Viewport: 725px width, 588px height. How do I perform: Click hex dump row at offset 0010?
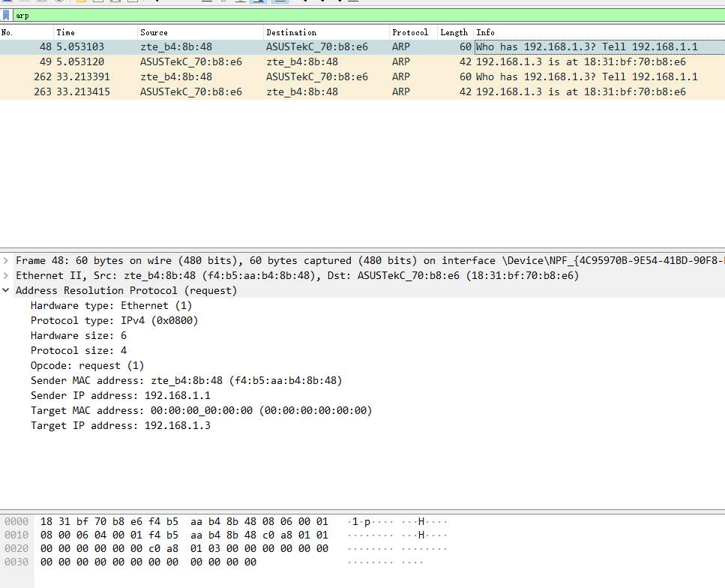coord(184,535)
